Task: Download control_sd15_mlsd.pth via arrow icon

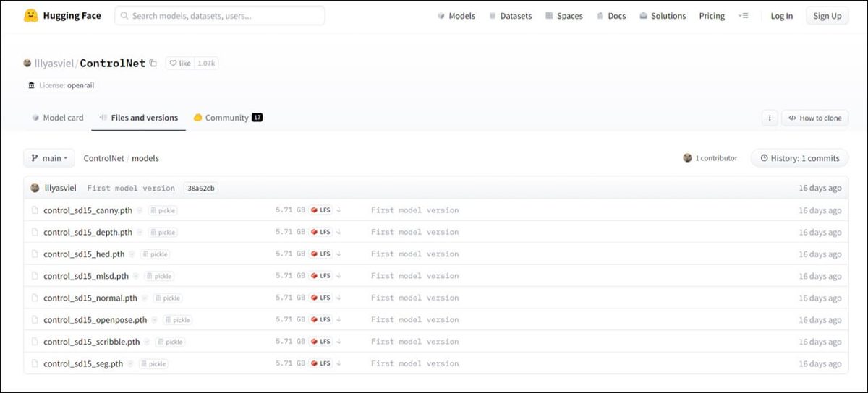Action: [x=339, y=276]
